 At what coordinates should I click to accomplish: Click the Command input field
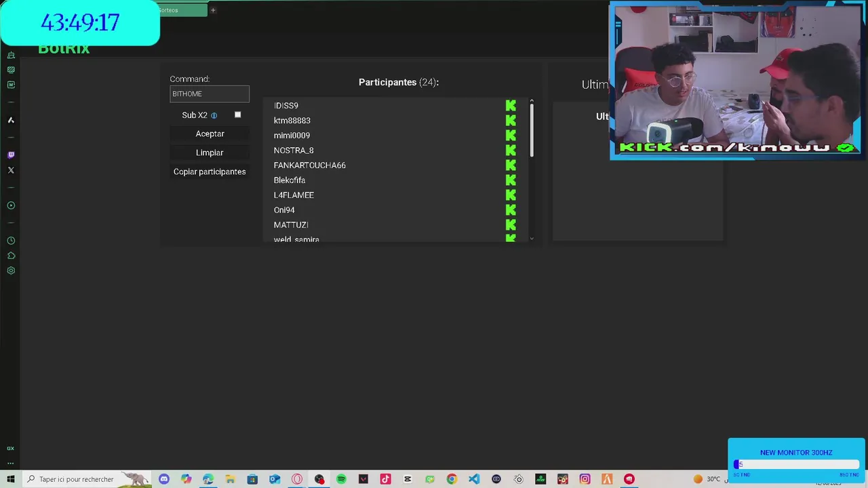tap(210, 94)
